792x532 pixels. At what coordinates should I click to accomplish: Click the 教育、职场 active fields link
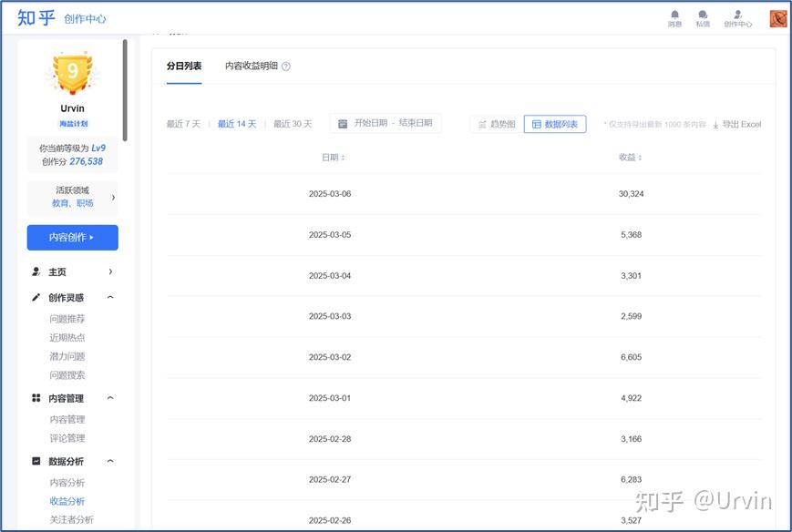tap(73, 203)
